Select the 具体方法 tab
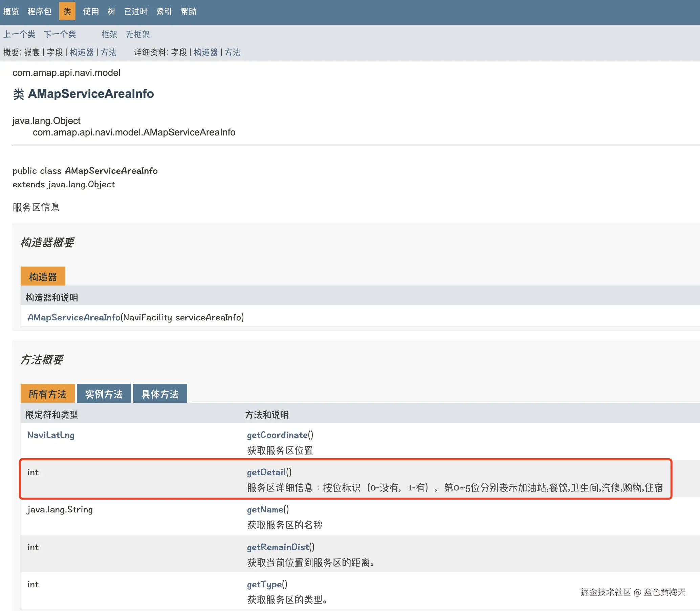Viewport: 700px width, 611px height. pyautogui.click(x=160, y=394)
